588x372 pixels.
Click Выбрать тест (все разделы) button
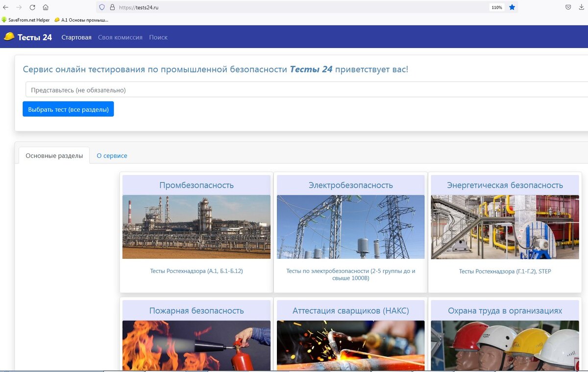click(68, 109)
